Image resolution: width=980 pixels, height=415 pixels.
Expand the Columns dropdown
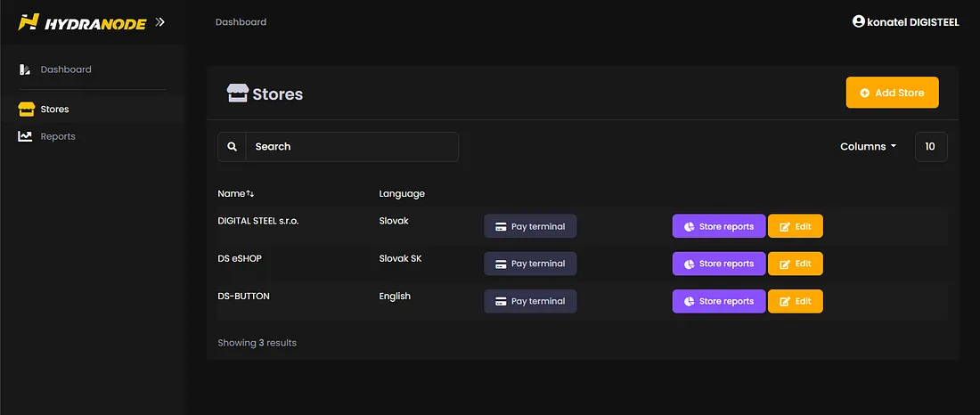[868, 147]
